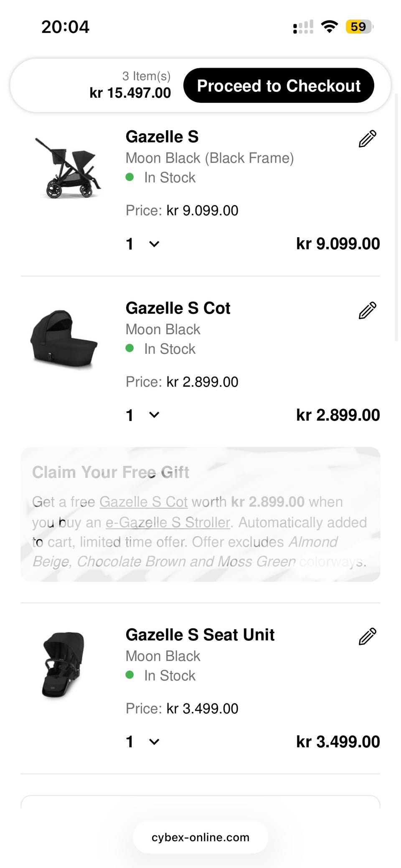The image size is (401, 868).
Task: Open the Gazelle S product title
Action: (162, 137)
